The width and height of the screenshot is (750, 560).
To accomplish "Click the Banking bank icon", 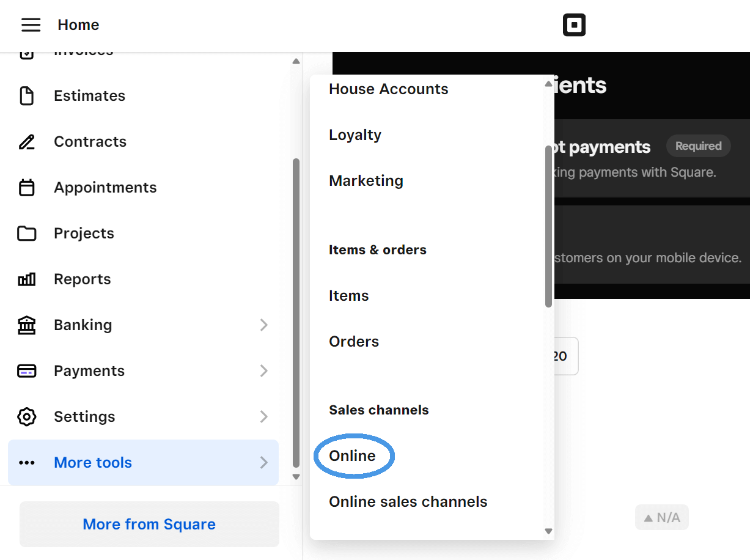I will (27, 325).
